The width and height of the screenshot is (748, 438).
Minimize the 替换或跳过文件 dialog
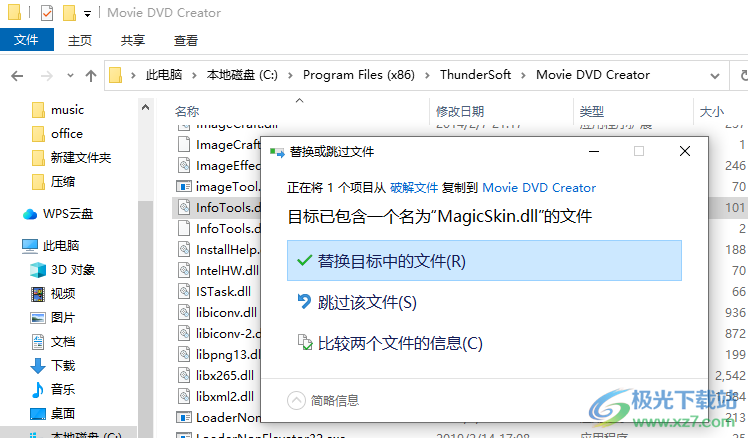click(x=594, y=151)
